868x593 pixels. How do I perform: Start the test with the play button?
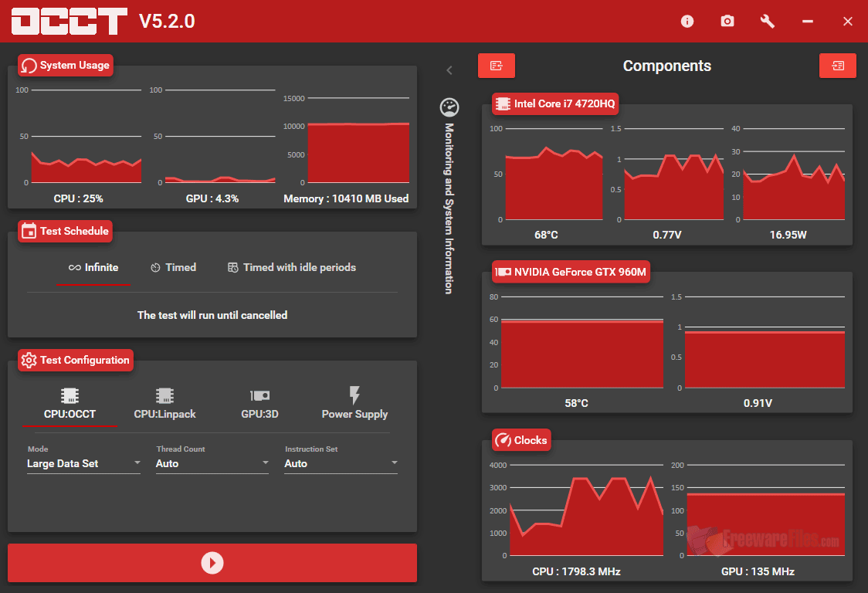212,563
